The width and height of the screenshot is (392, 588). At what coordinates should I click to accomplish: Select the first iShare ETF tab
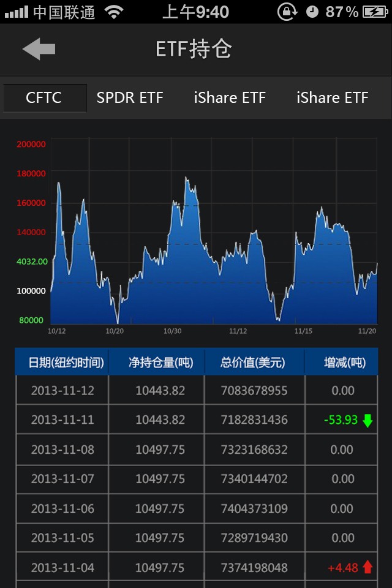coord(230,98)
